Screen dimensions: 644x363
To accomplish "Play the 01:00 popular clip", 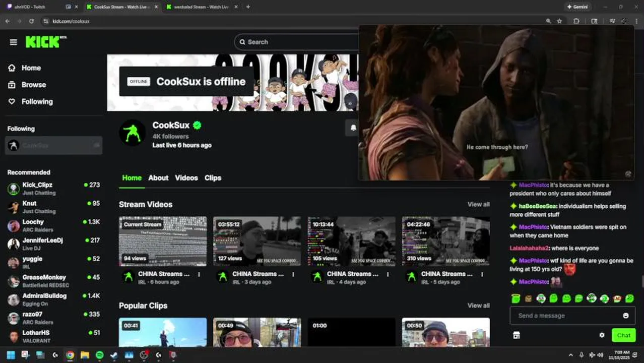I will point(352,332).
